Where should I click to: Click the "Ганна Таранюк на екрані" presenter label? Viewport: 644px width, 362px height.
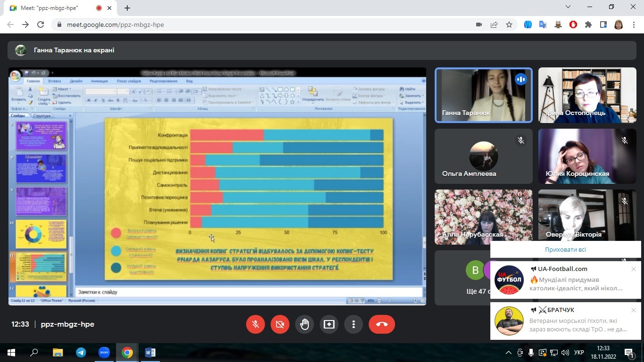74,50
